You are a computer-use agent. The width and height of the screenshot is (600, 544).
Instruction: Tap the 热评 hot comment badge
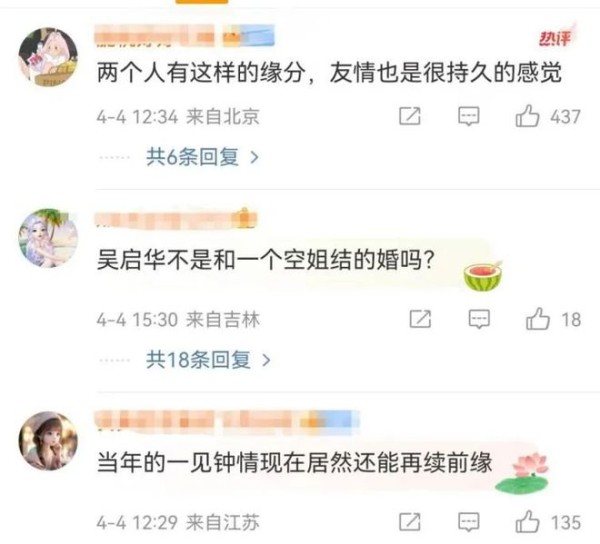556,37
